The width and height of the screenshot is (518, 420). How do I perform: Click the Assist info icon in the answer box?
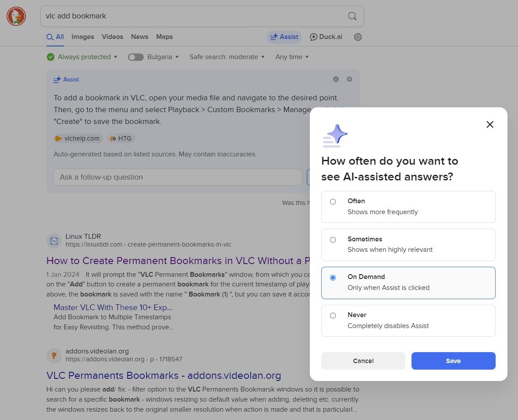point(336,79)
